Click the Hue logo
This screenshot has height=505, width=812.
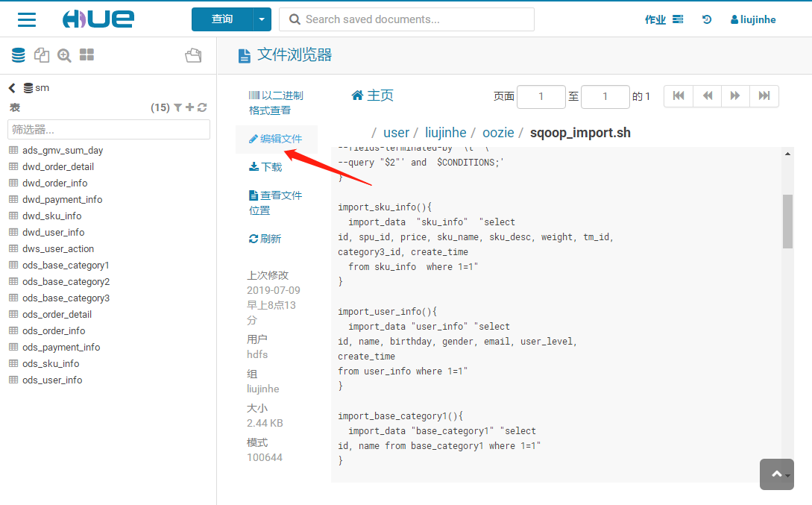[98, 19]
